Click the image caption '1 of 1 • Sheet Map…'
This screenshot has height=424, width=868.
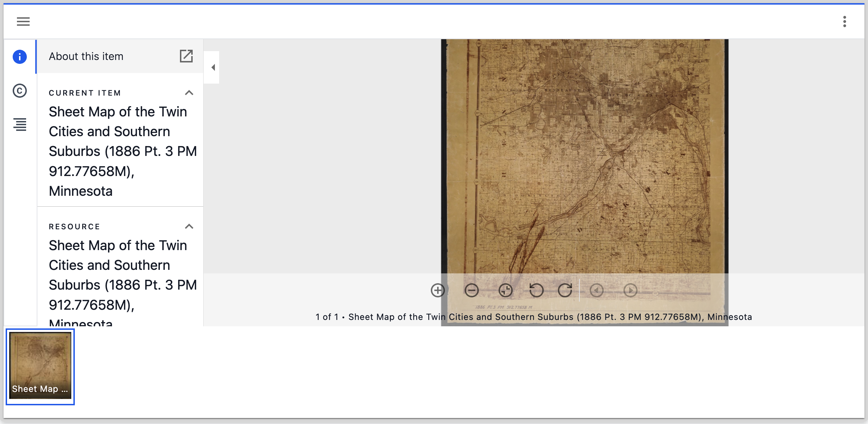pos(534,317)
